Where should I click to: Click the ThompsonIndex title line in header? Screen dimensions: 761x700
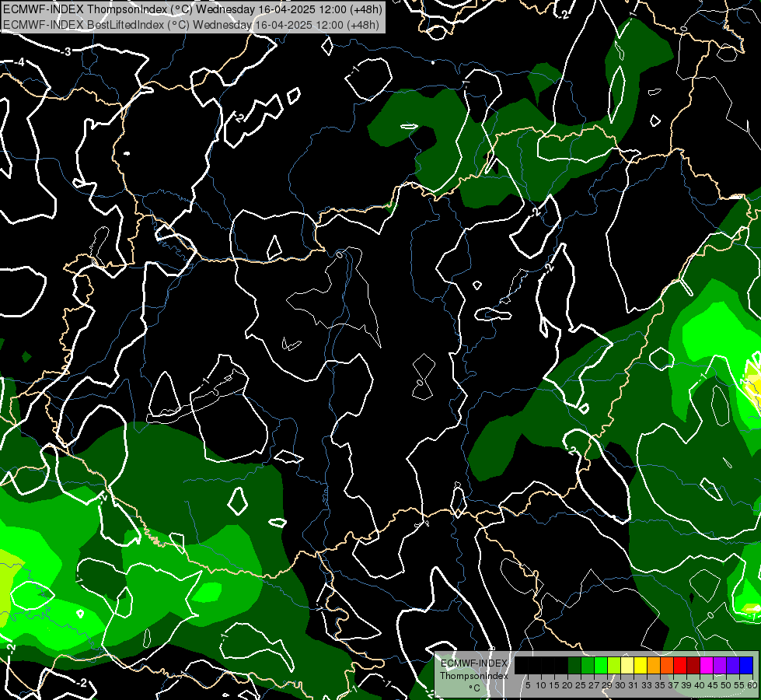point(193,9)
